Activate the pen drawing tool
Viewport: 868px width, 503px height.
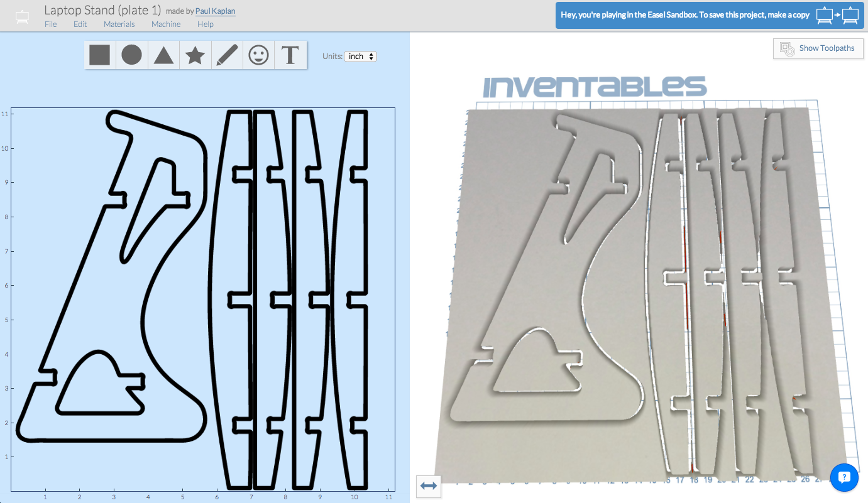click(227, 55)
